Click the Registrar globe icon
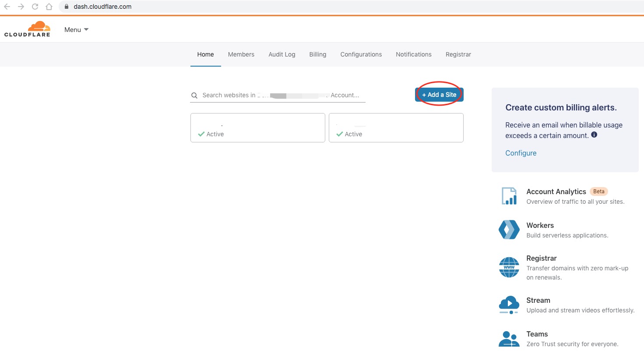Viewport: 644px width, 358px height. click(x=509, y=267)
